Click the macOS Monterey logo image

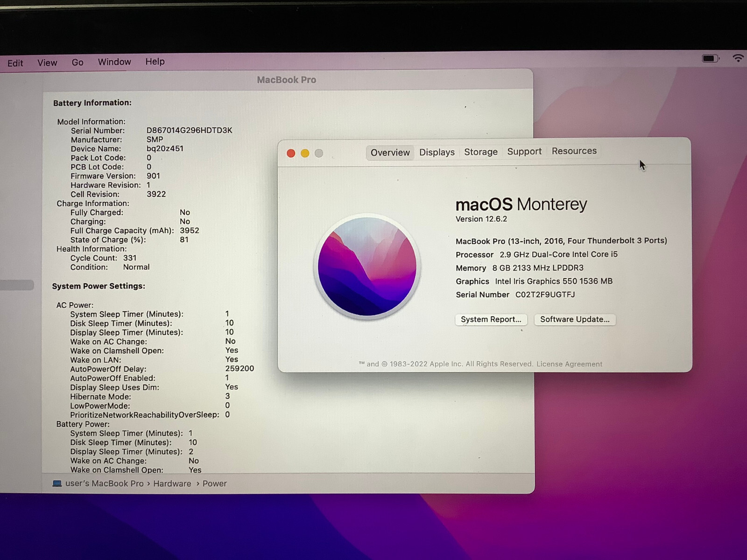coord(367,266)
